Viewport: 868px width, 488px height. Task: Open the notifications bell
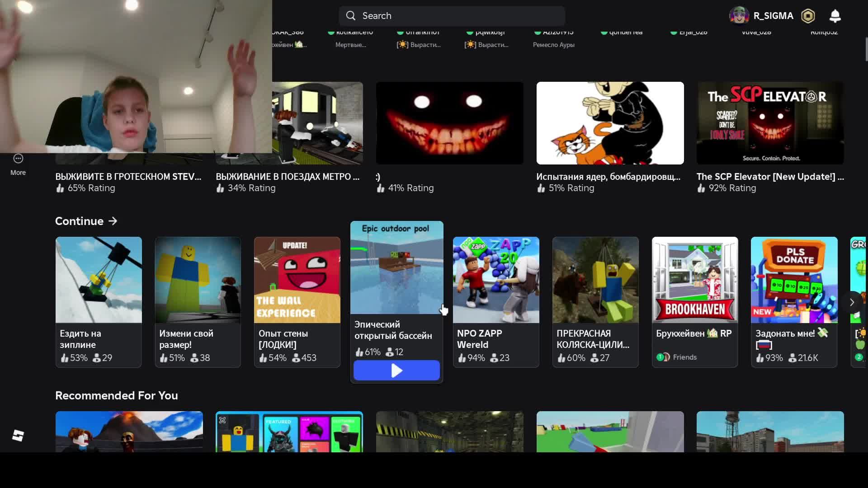tap(835, 16)
